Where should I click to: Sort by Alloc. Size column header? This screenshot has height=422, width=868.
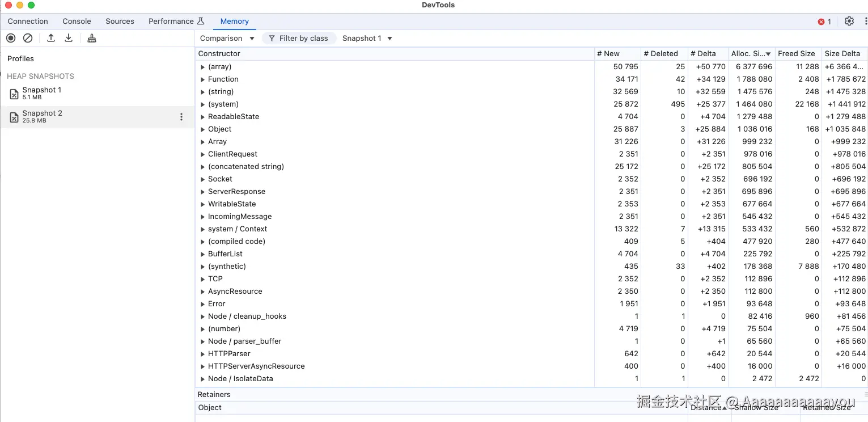751,53
